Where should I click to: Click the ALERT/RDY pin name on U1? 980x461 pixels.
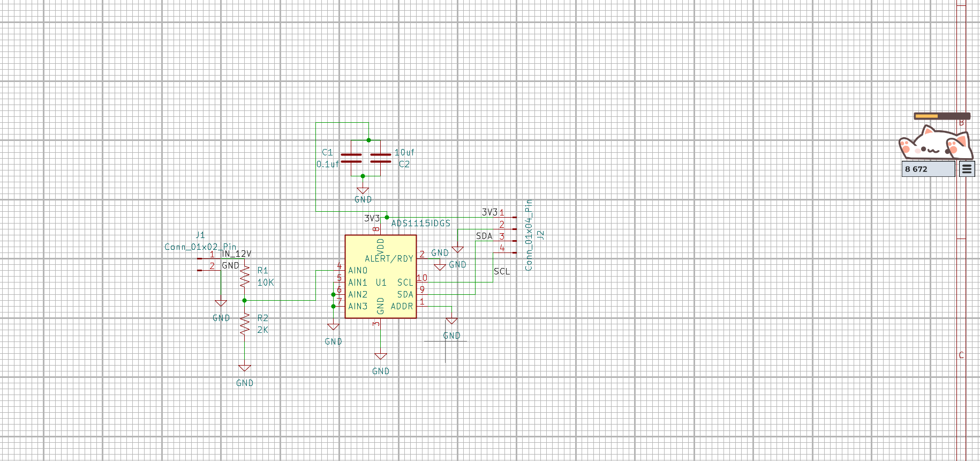pos(389,259)
